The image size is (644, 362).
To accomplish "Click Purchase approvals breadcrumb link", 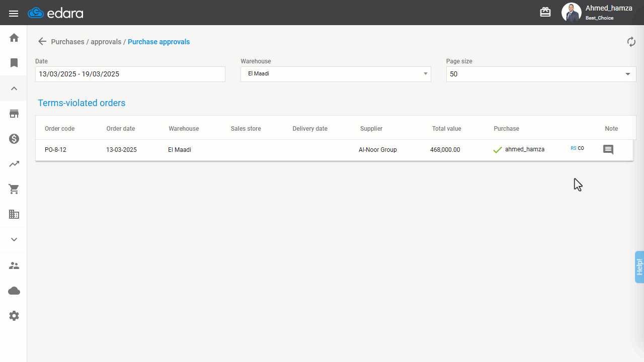I will point(159,42).
